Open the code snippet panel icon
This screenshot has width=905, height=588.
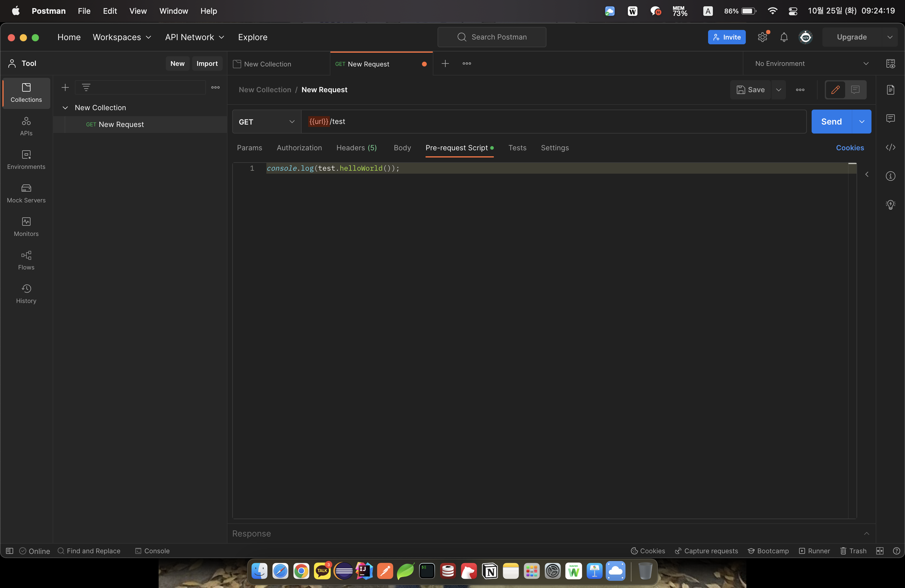pos(890,147)
